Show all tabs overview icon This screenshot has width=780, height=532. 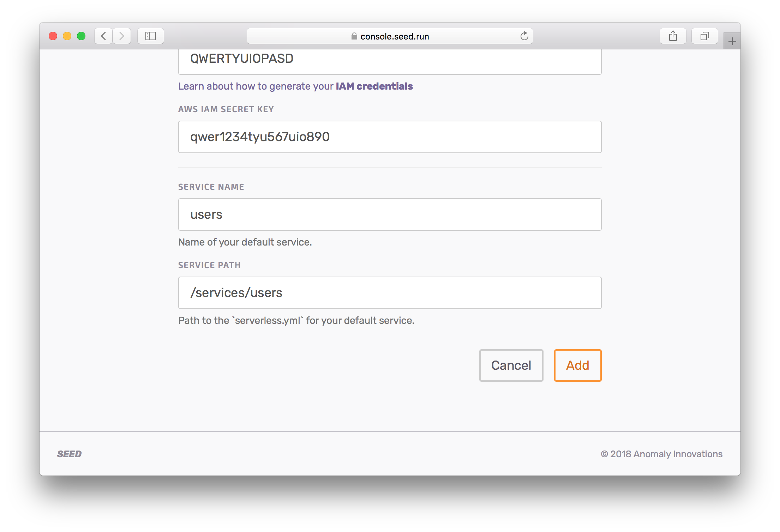click(x=704, y=36)
